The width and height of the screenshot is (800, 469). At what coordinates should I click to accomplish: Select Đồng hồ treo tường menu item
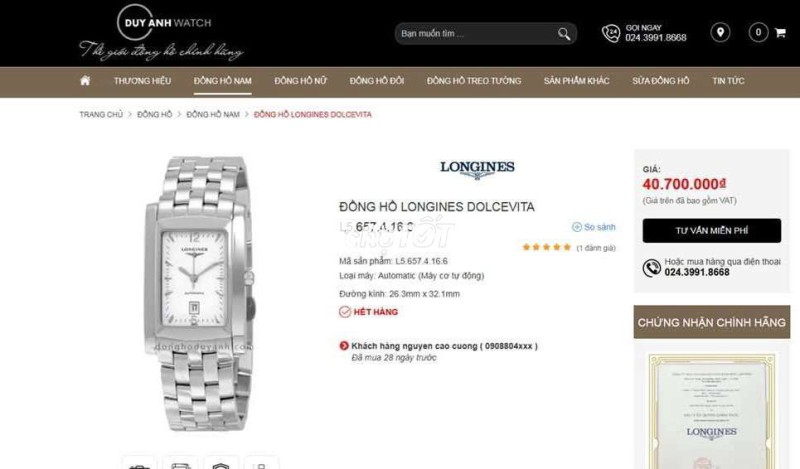pos(474,81)
